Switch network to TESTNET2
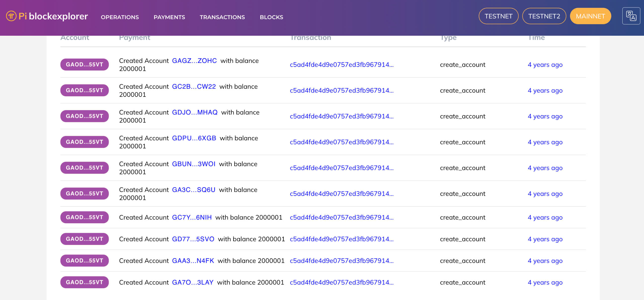The height and width of the screenshot is (300, 644). click(544, 16)
